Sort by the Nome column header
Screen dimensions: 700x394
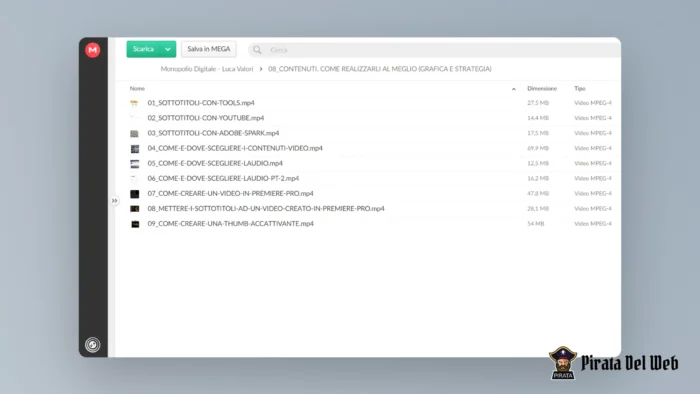coord(137,88)
